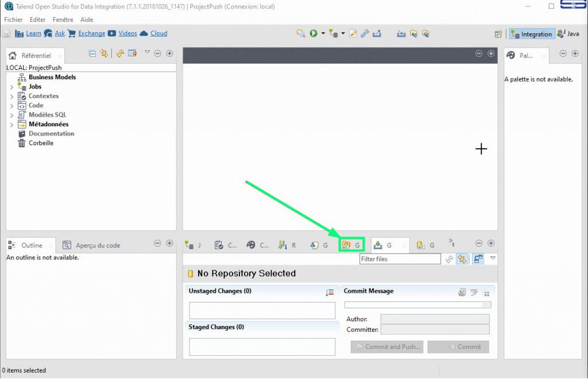Open the Cloud link
This screenshot has height=380, width=588.
tap(158, 33)
